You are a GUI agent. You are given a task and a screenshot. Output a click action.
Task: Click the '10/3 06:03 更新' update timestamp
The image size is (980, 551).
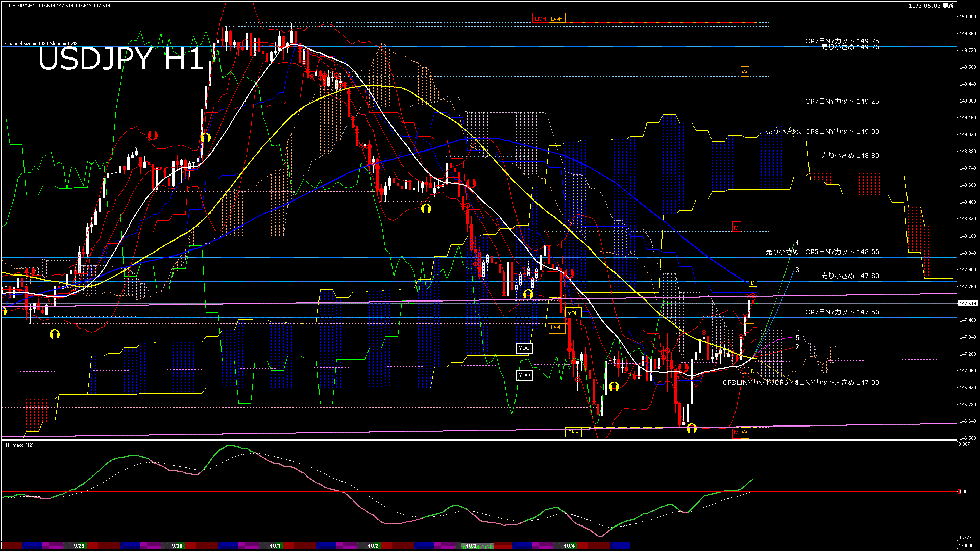point(931,6)
